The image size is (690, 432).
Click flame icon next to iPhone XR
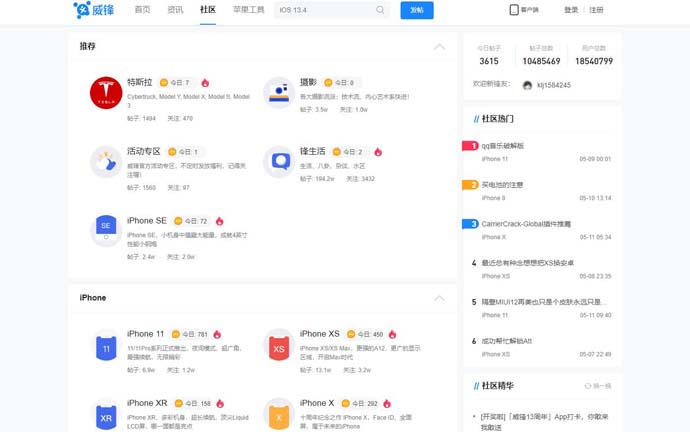click(220, 403)
